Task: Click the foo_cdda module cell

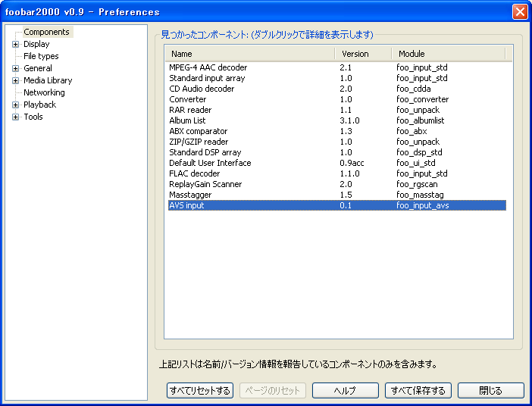Action: coord(414,89)
